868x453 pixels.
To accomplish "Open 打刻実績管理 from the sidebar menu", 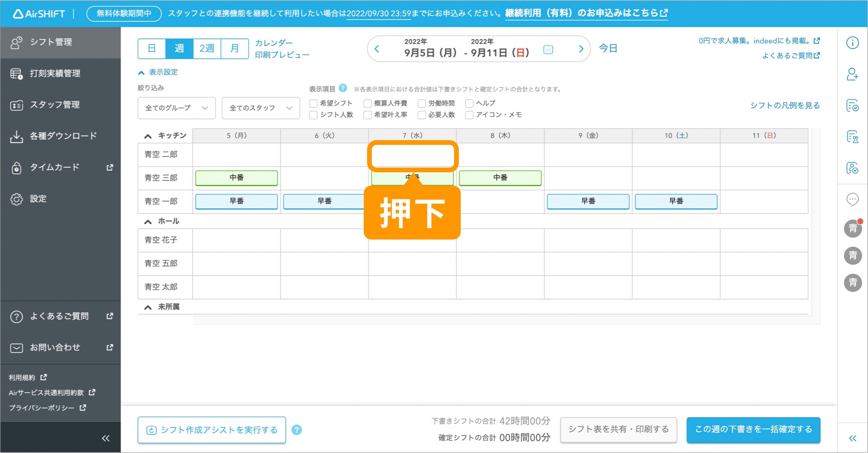I will tap(55, 73).
